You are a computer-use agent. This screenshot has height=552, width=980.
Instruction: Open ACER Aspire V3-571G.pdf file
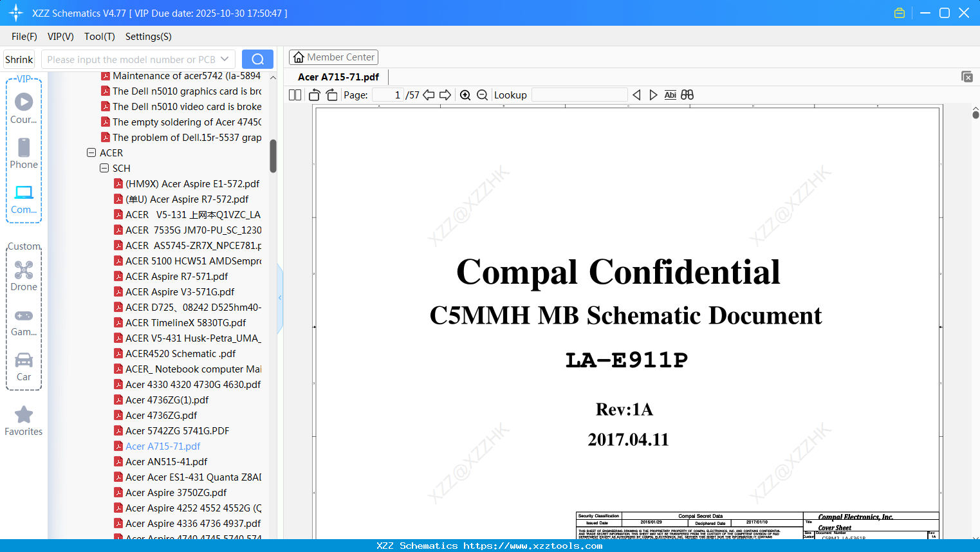[180, 292]
